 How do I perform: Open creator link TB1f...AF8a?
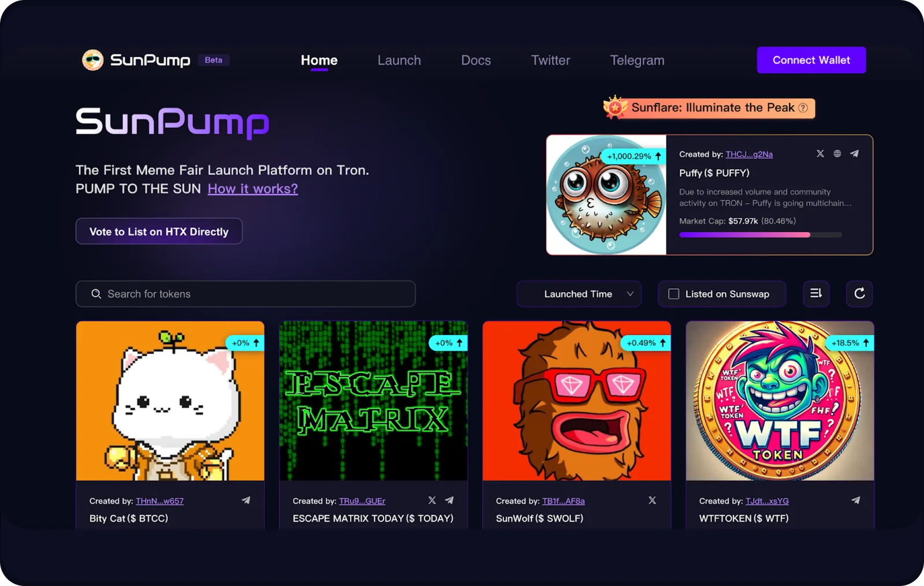coord(563,501)
